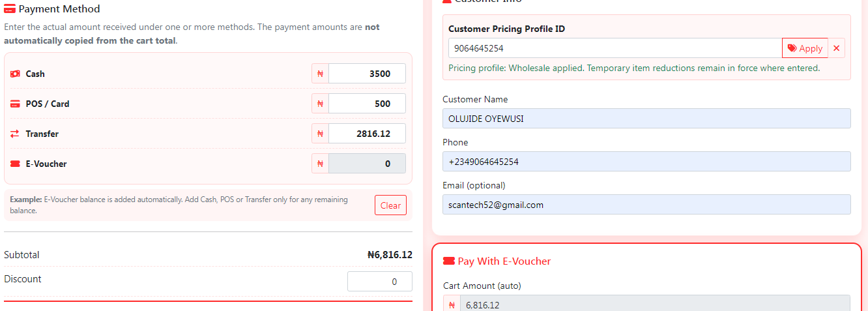The image size is (868, 311).
Task: Focus the Cash amount field
Action: [367, 74]
